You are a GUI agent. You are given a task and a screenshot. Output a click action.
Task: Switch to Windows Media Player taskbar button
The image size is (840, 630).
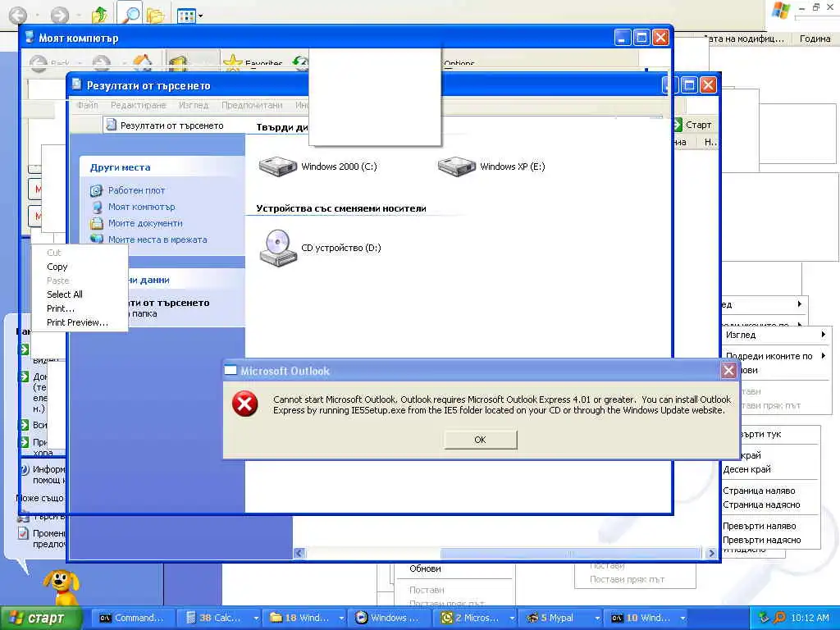click(x=391, y=619)
